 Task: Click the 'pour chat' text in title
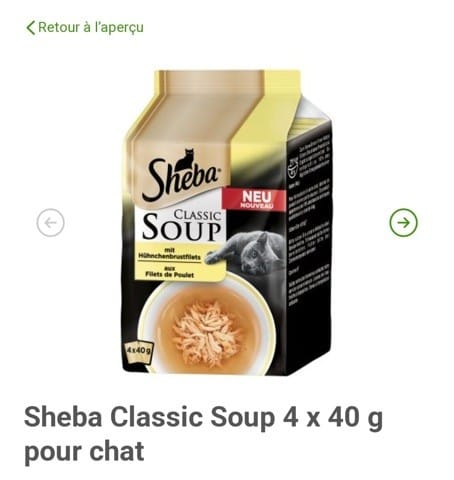click(x=84, y=451)
